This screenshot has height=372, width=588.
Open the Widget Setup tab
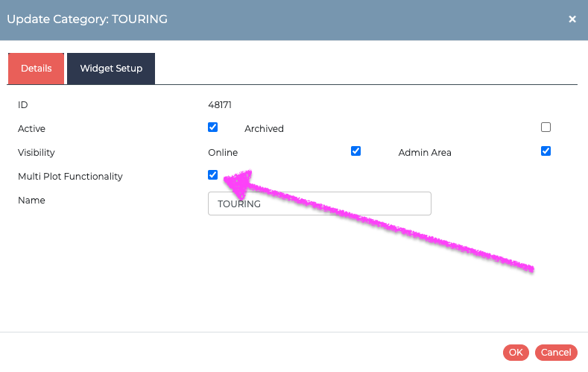pos(111,69)
